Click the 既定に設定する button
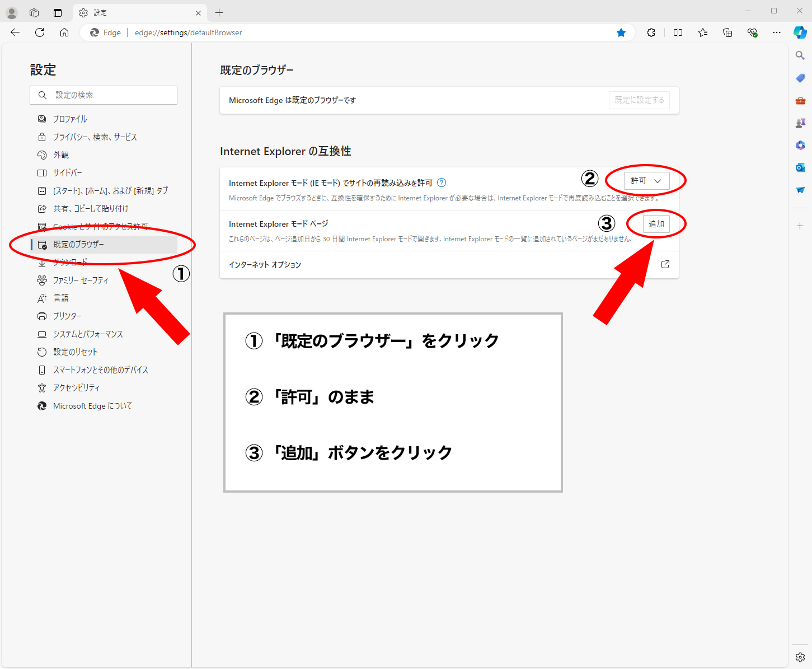812x669 pixels. [x=639, y=100]
